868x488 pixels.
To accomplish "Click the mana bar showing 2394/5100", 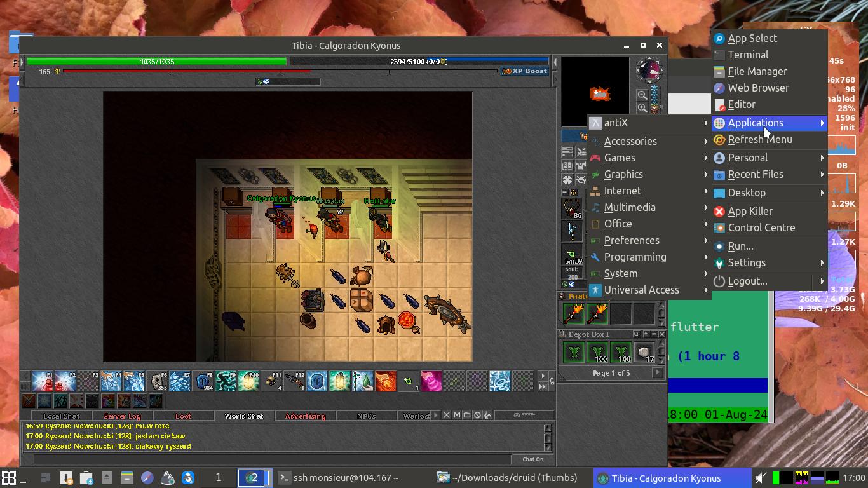I will [419, 62].
